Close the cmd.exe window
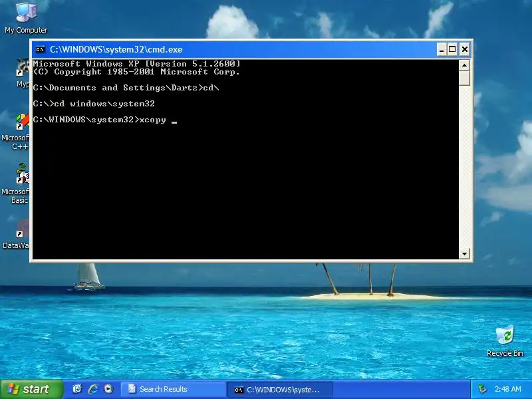 464,49
